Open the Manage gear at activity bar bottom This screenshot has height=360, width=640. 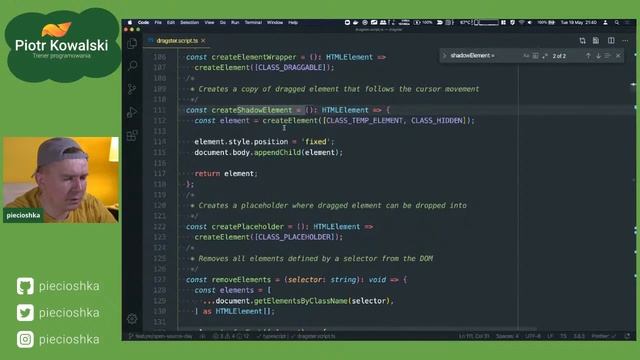(x=132, y=318)
